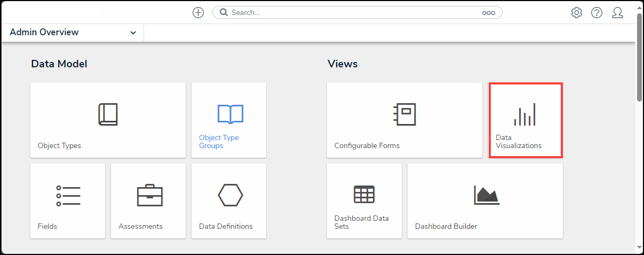Select the Fields list icon
Image resolution: width=644 pixels, height=255 pixels.
click(68, 196)
